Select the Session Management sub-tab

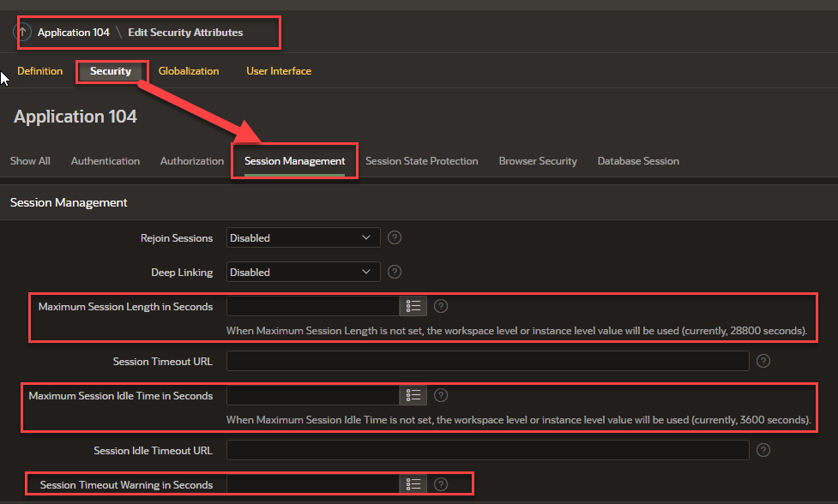click(x=294, y=160)
